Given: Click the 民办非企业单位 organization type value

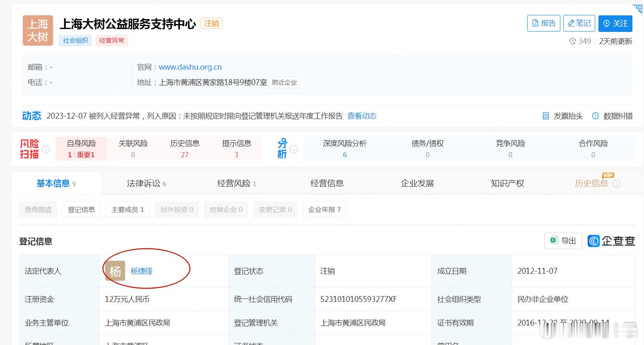Looking at the screenshot, I should 543,299.
